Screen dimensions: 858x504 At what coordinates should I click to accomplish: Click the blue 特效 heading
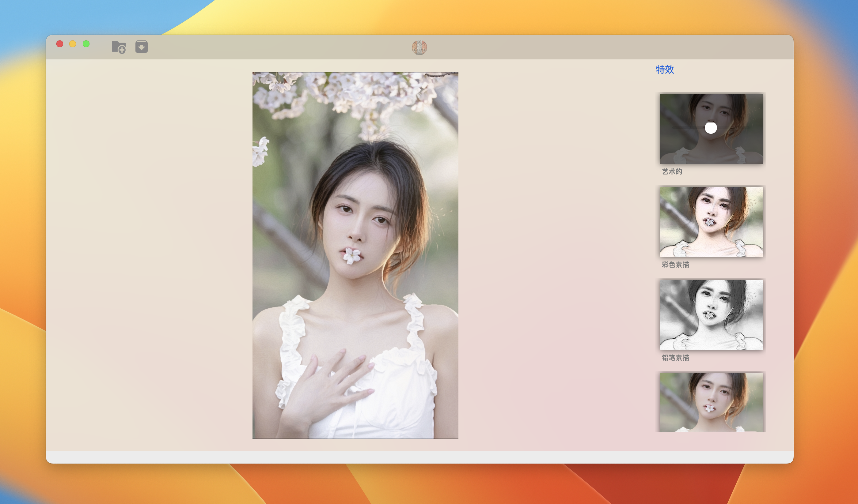[x=664, y=70]
